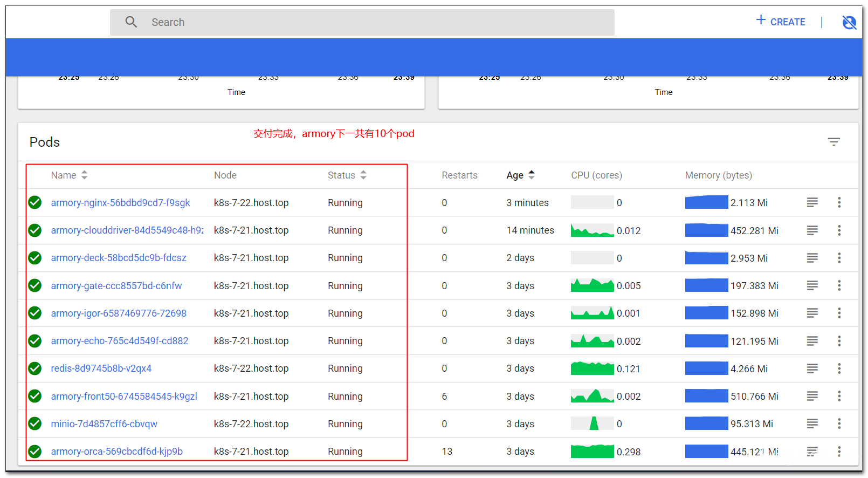Open pod armory-igor-6587469776-72698

[119, 313]
